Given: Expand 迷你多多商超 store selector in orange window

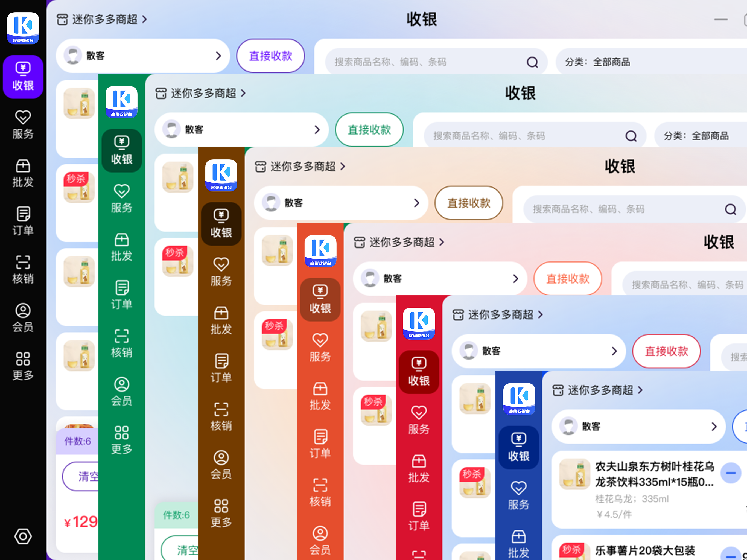Looking at the screenshot, I should 399,242.
